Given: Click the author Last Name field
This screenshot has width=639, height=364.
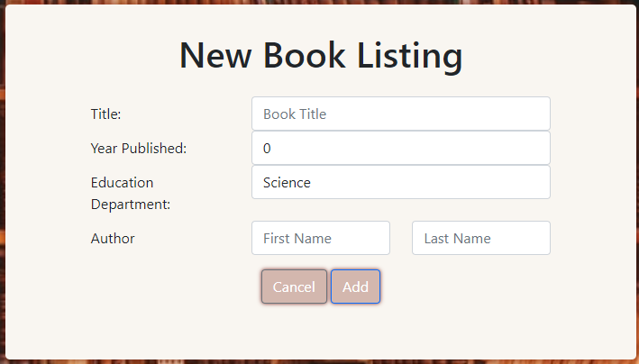Looking at the screenshot, I should pyautogui.click(x=481, y=238).
